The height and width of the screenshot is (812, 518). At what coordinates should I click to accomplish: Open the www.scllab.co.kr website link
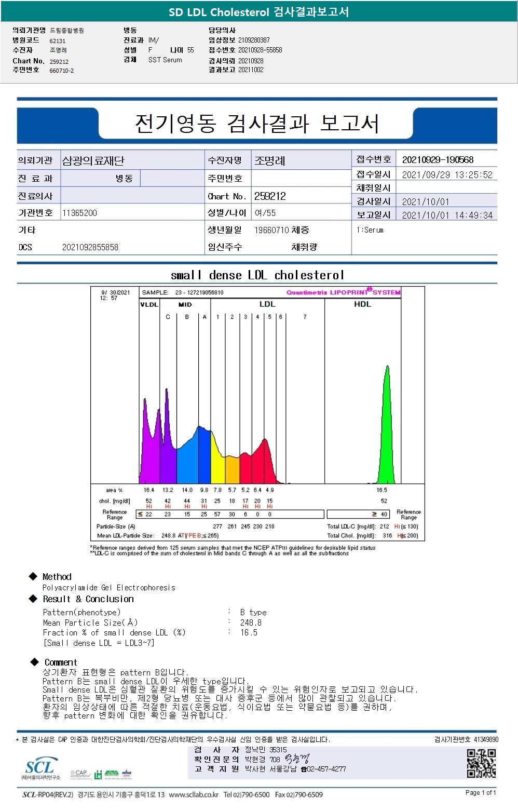194,795
